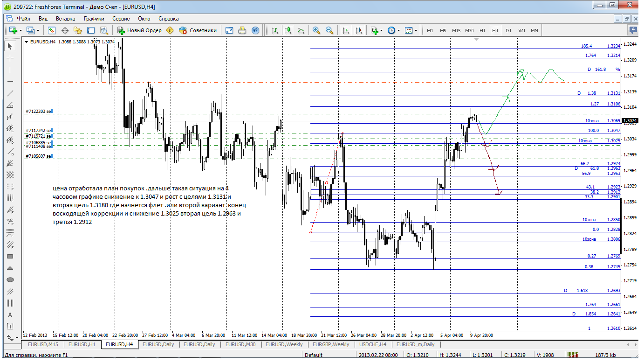Select the rectangle shape drawing tool

[x=10, y=256]
